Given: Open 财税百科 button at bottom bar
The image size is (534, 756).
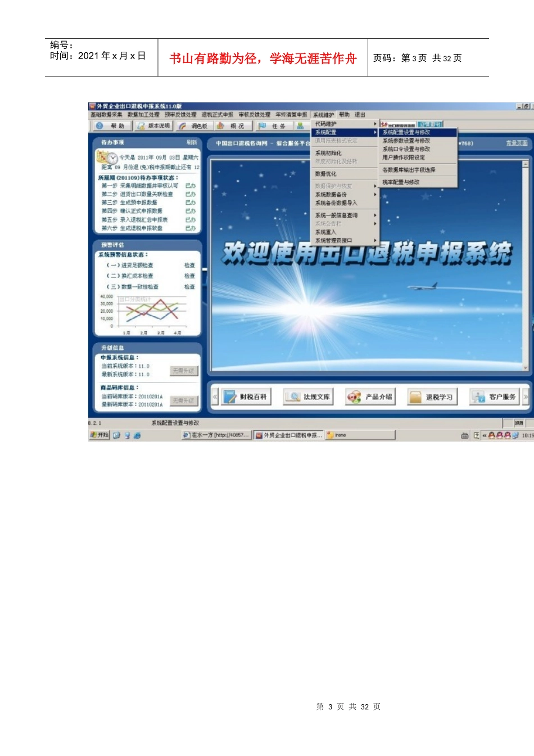Looking at the screenshot, I should pos(245,397).
